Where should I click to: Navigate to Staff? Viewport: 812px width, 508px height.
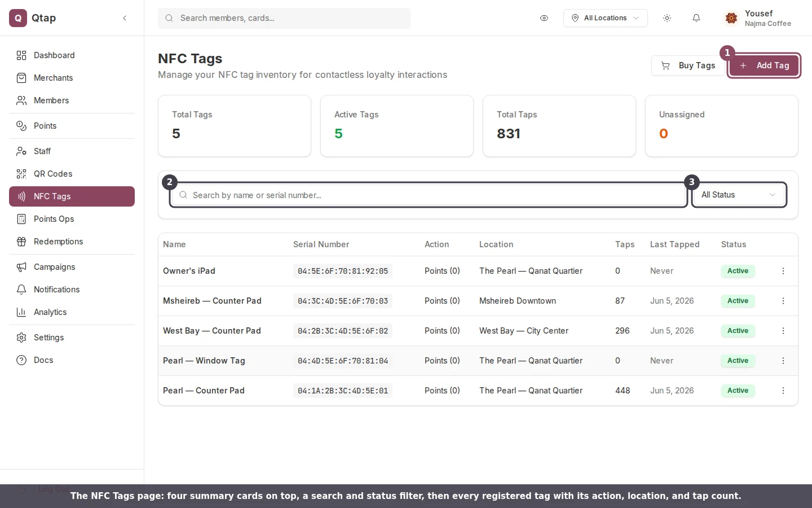pyautogui.click(x=72, y=151)
